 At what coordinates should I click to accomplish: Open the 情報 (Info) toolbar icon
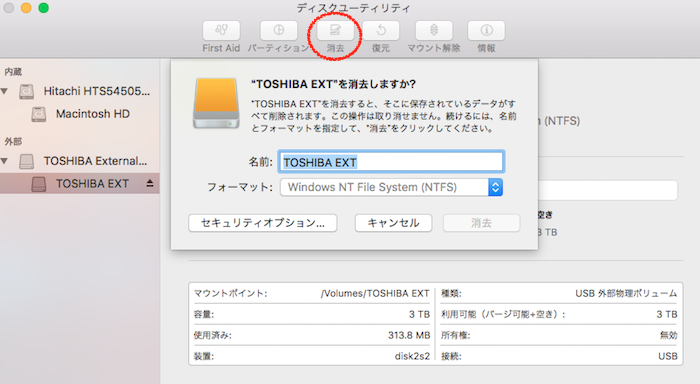(x=486, y=30)
